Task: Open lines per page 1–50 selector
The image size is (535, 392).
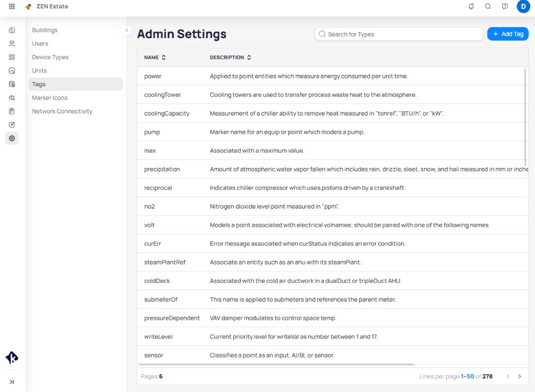Action: (467, 376)
